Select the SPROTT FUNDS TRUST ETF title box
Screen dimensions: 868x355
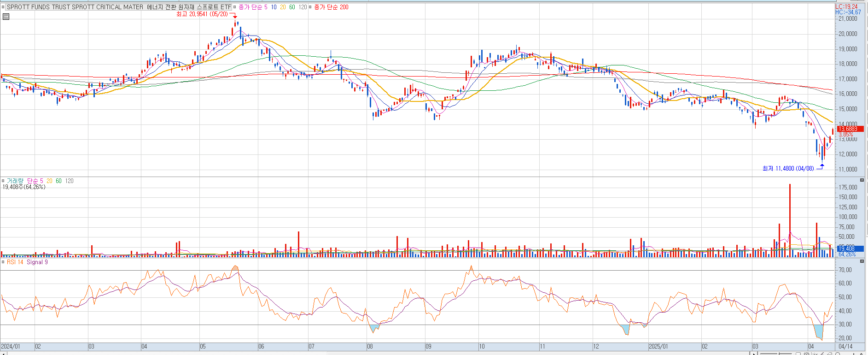point(118,7)
